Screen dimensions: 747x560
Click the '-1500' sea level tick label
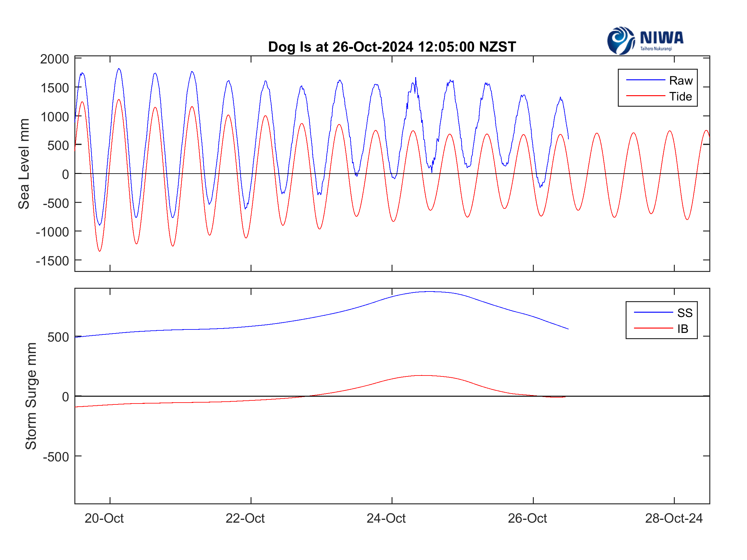coord(52,261)
